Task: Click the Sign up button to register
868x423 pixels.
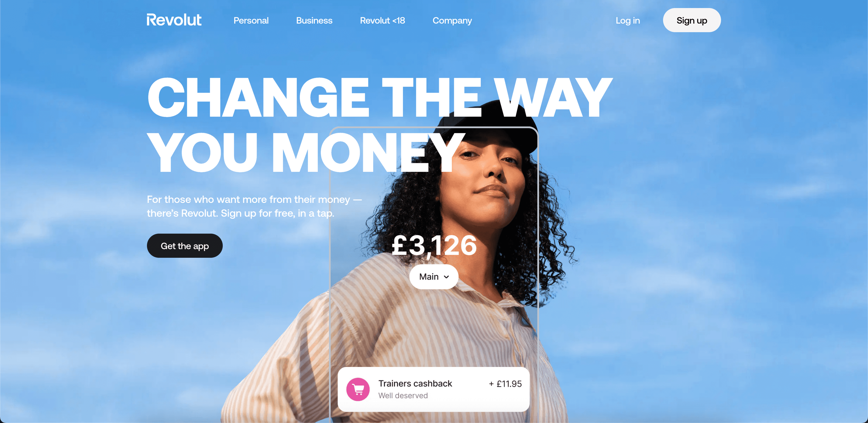Action: click(691, 20)
